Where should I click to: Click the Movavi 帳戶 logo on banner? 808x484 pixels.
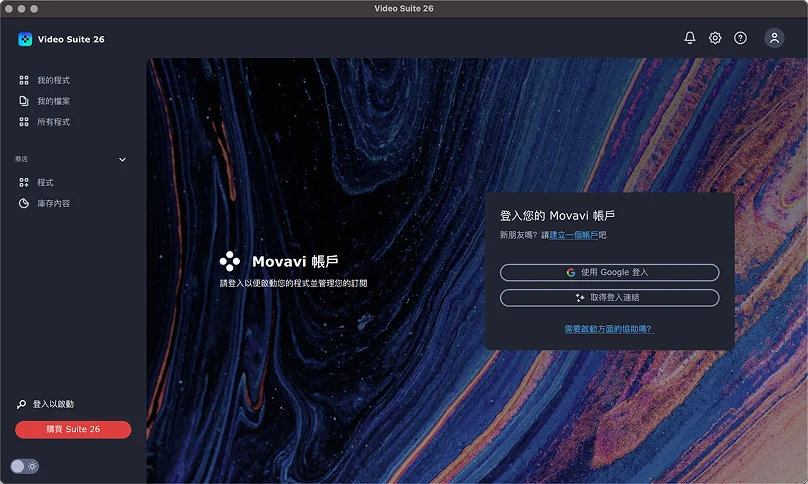[230, 261]
